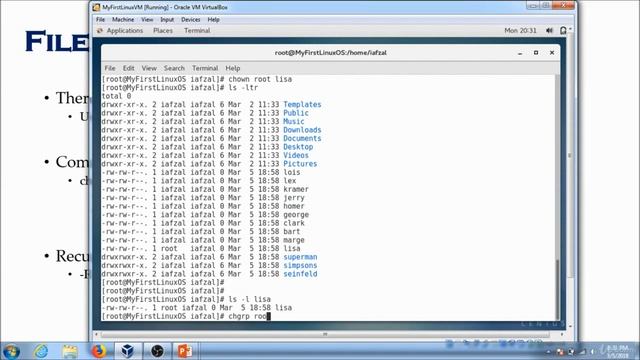Click the homer file name
This screenshot has width=640, height=360.
point(293,206)
